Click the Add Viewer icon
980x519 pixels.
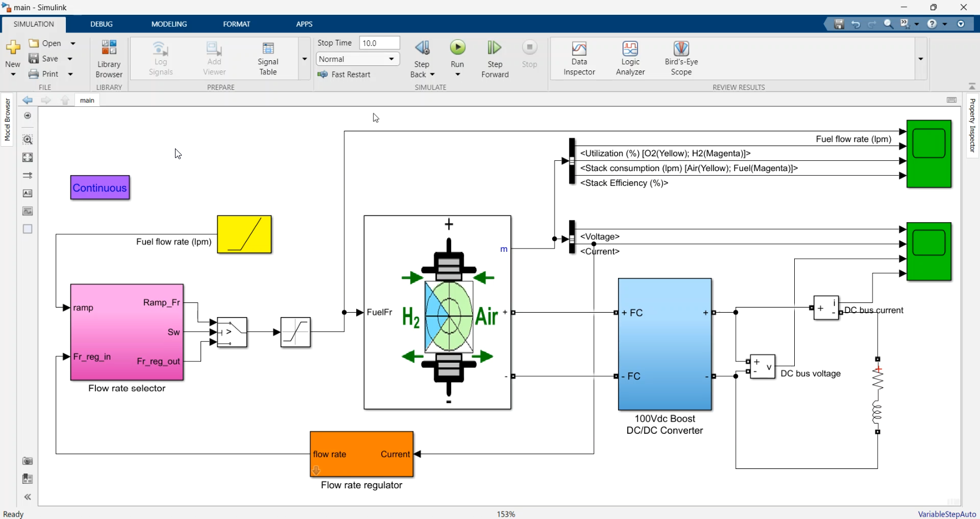pyautogui.click(x=214, y=59)
